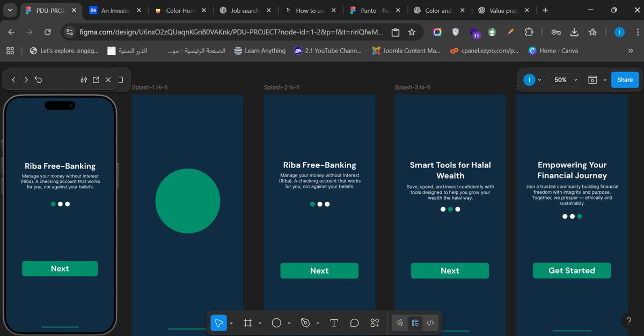644x336 pixels.
Task: Open Pen tool options dropdown arrow
Action: [318, 323]
